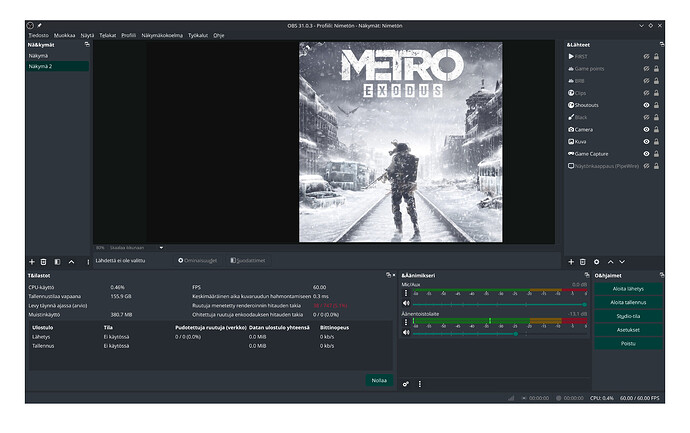
Task: Open Mic/Aux three-dot options menu
Action: 406,293
